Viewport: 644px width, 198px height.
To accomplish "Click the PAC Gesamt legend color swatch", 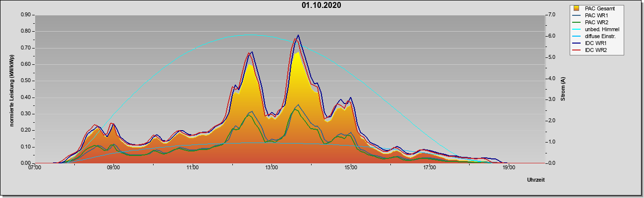I will pyautogui.click(x=577, y=8).
